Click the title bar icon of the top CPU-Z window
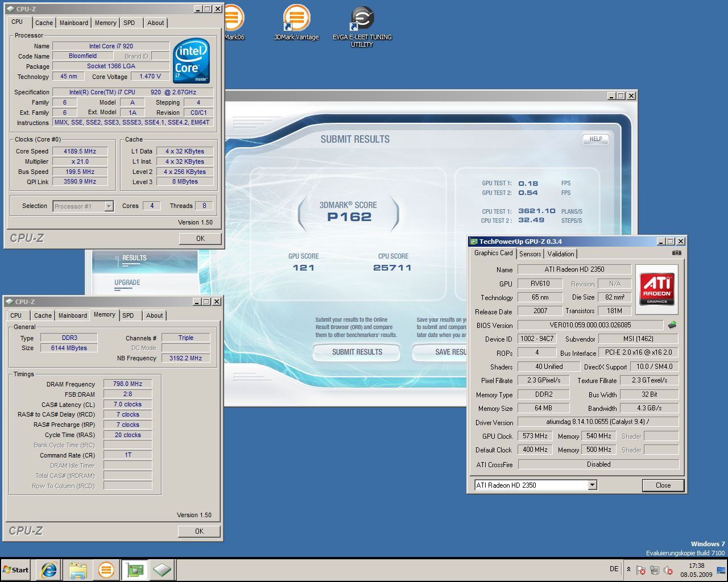 click(10, 9)
